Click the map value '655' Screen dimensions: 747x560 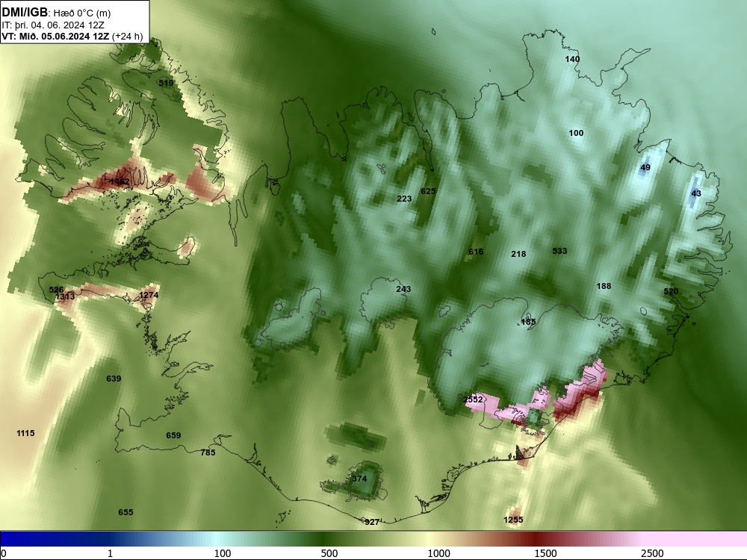pyautogui.click(x=125, y=512)
